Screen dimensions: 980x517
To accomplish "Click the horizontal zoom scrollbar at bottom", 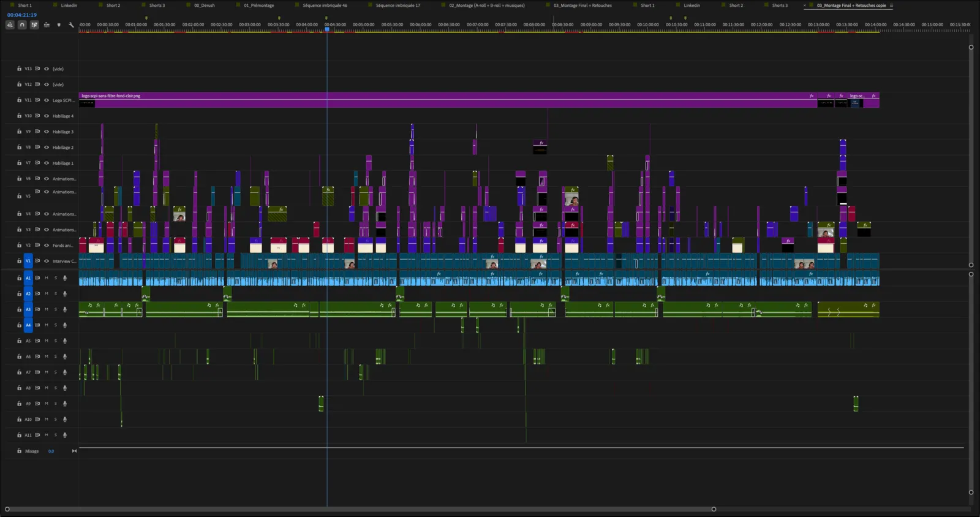I will [360, 509].
